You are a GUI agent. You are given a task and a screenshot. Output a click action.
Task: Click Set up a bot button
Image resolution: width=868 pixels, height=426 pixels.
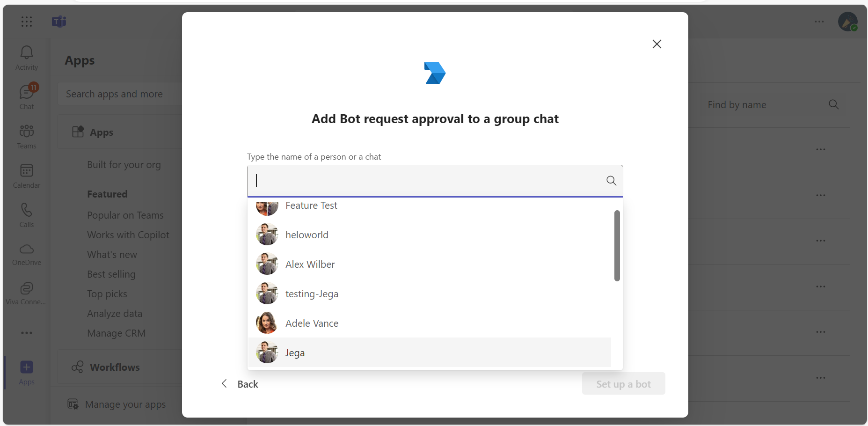pos(623,384)
